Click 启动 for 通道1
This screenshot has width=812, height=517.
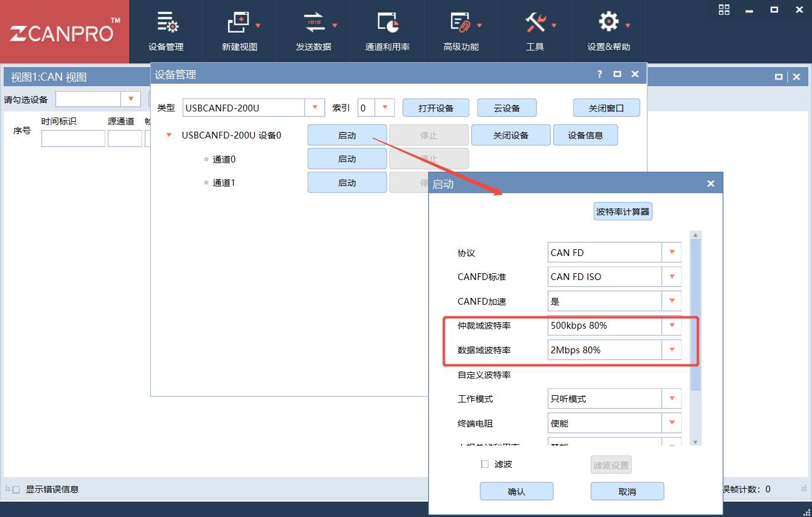[x=347, y=183]
